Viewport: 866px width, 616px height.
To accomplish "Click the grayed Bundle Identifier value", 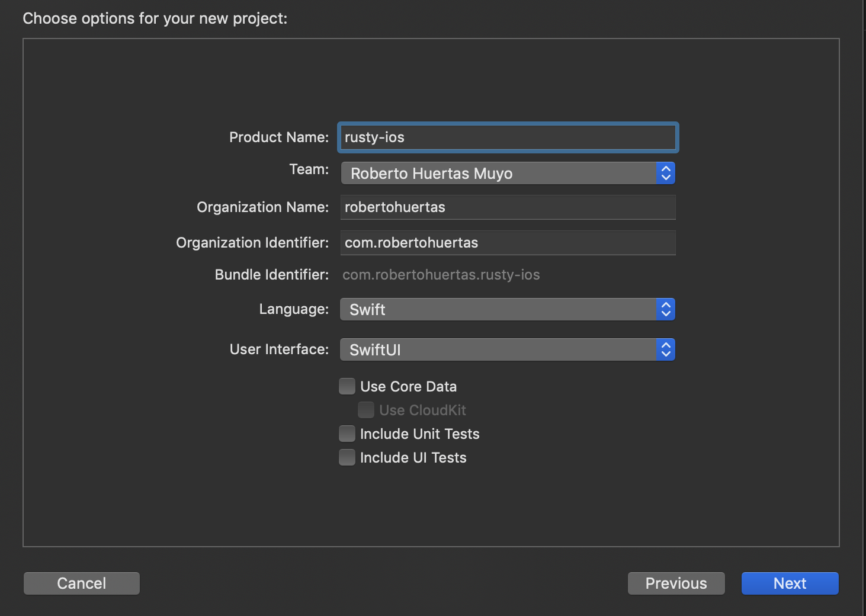I will (x=441, y=274).
